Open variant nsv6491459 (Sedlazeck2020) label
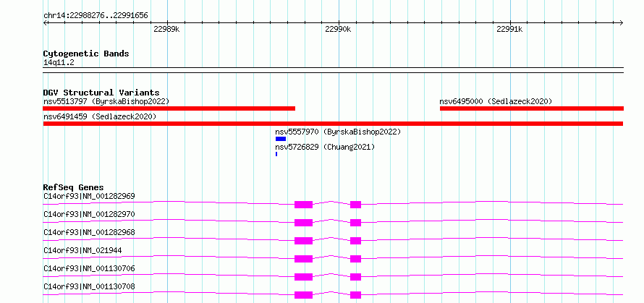644x303 pixels. 100,116
